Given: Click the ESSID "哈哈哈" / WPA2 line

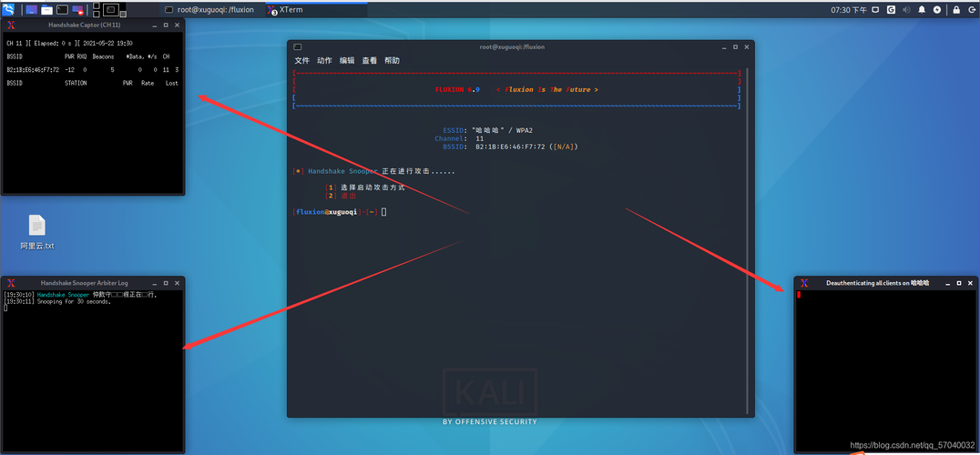Looking at the screenshot, I should point(488,130).
